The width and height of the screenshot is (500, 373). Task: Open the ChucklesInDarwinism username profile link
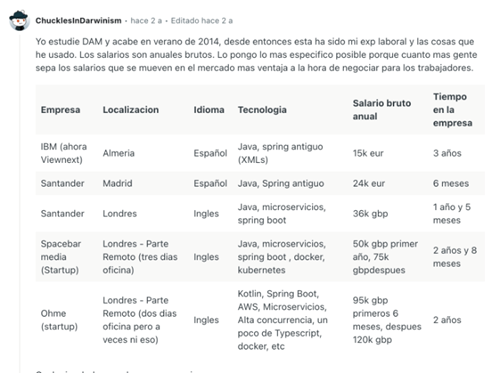pyautogui.click(x=78, y=21)
